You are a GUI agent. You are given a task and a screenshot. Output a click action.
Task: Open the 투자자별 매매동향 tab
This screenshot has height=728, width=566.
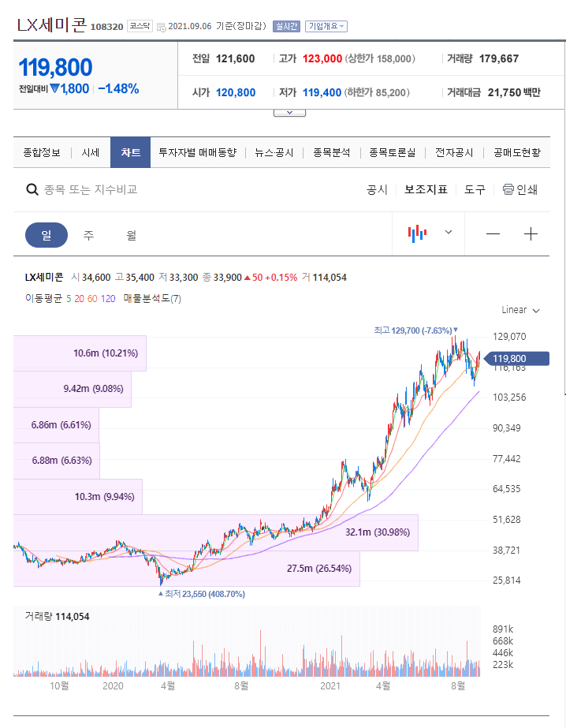(x=198, y=153)
